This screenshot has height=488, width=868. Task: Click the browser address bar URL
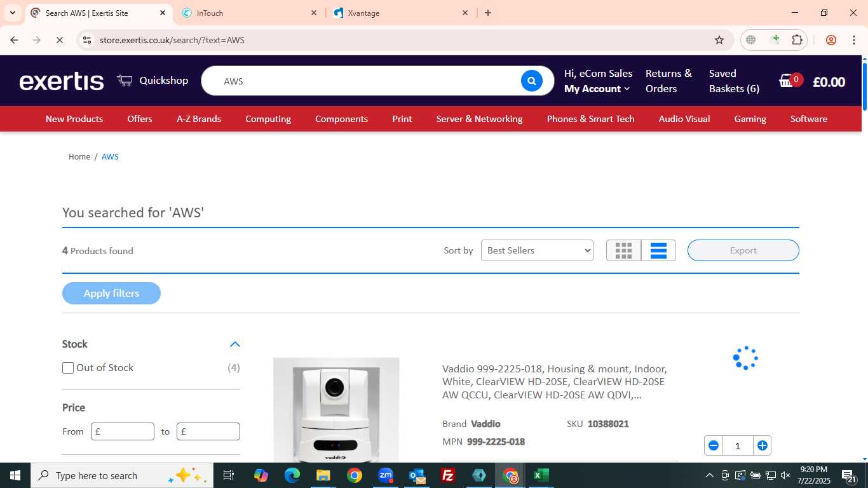coord(172,40)
